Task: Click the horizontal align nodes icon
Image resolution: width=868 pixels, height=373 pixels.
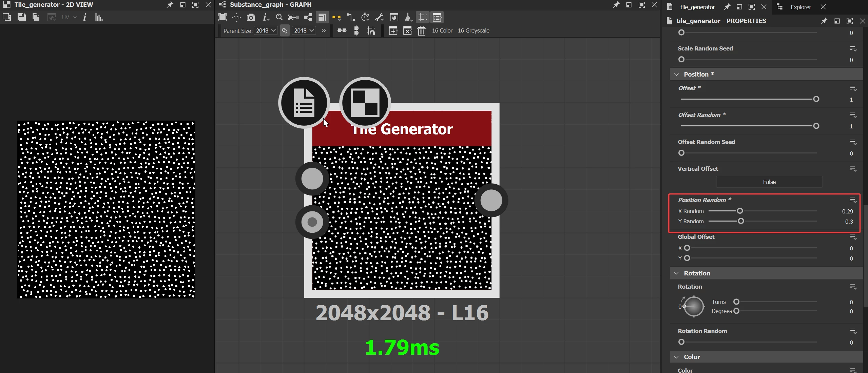Action: click(x=342, y=30)
